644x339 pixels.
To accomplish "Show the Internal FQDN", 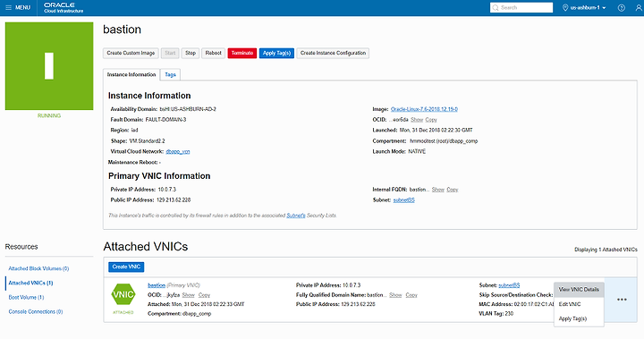I will pos(438,190).
